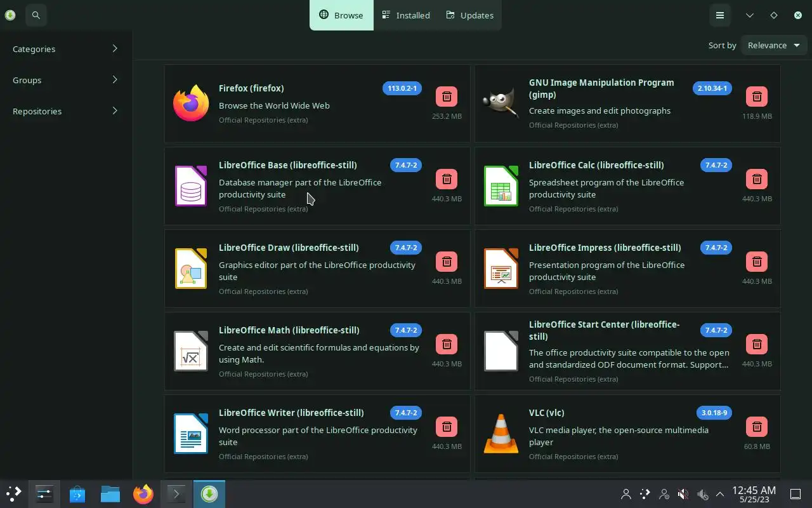Image resolution: width=812 pixels, height=508 pixels.
Task: Click the LibreOffice Impress presentation icon
Action: pyautogui.click(x=501, y=269)
